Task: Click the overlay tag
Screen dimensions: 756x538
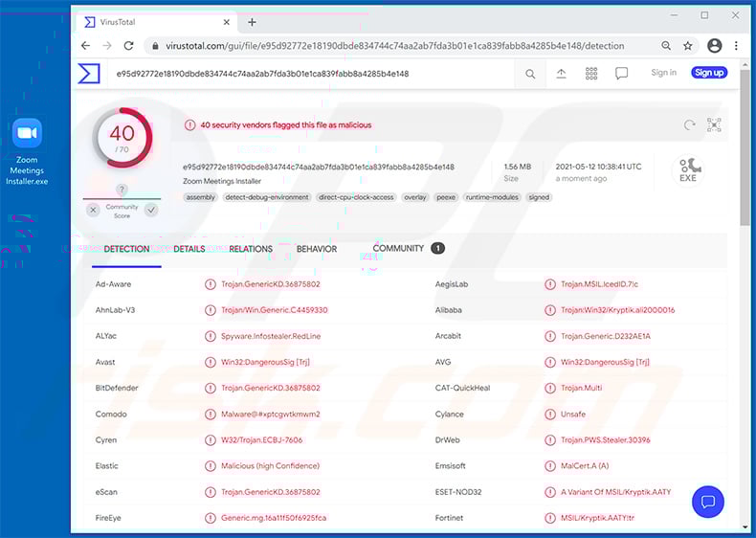Action: tap(415, 197)
